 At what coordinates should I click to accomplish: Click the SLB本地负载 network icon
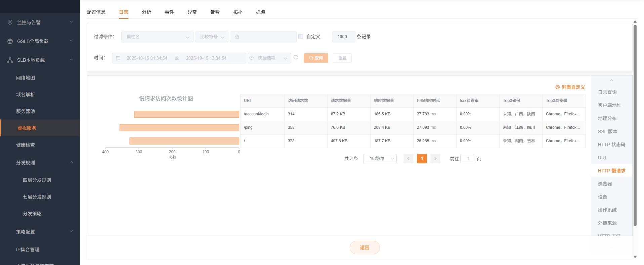click(x=10, y=60)
